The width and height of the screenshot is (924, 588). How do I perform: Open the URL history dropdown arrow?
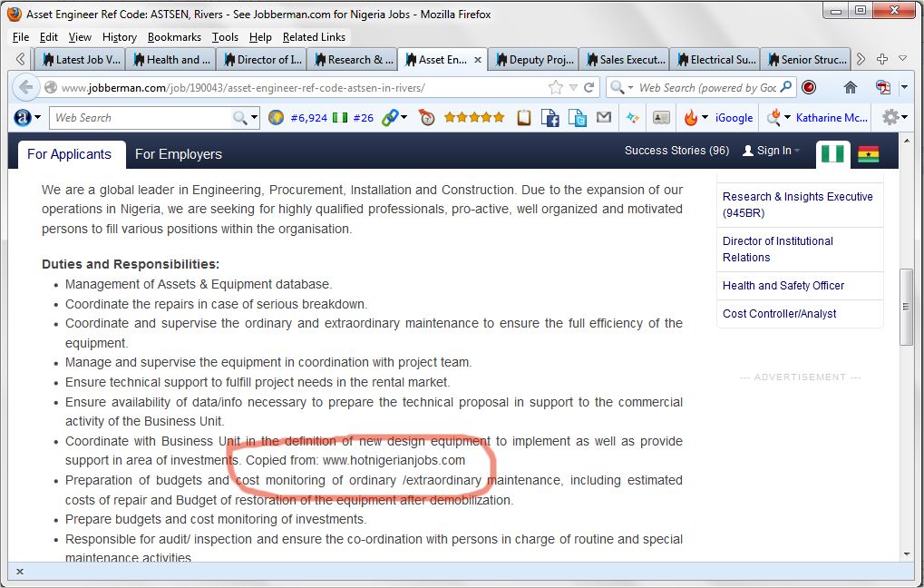(x=573, y=87)
